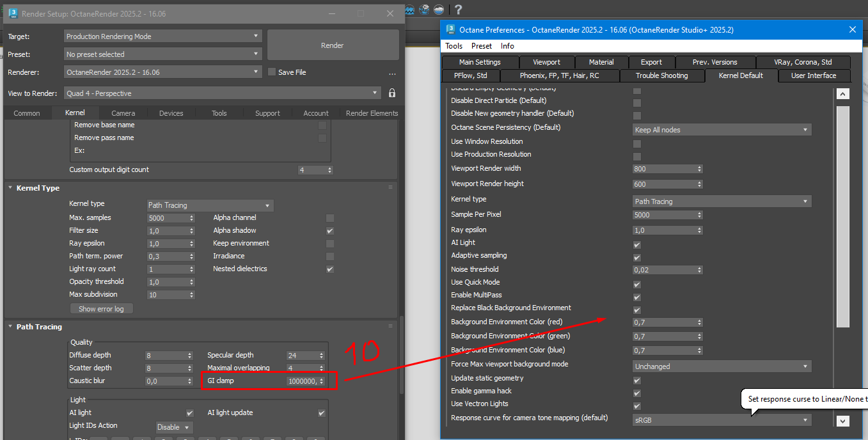Enable Alpha channel in Kernel Type rollout
This screenshot has width=868, height=440.
pos(330,218)
